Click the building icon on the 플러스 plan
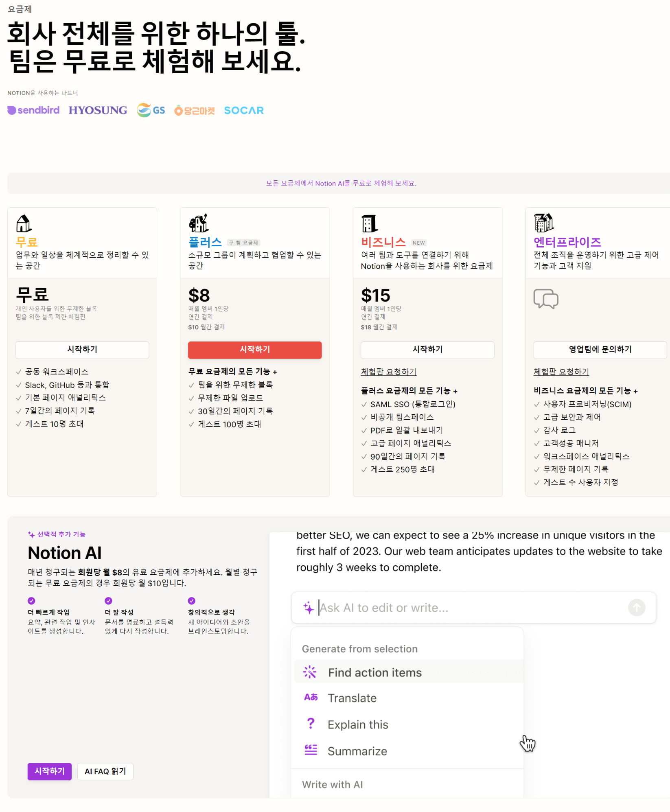 [198, 223]
